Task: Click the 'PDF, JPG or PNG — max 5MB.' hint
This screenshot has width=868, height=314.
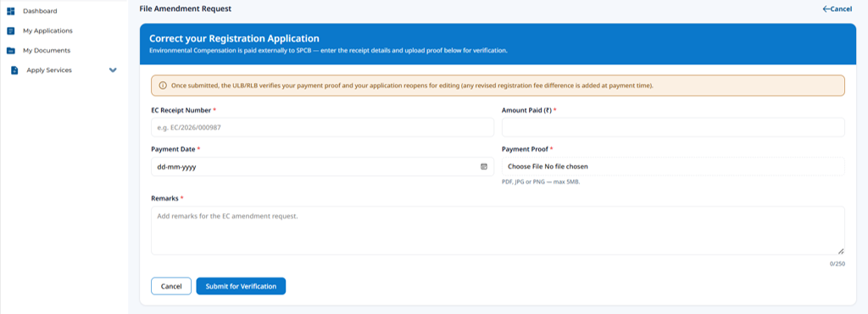Action: coord(541,182)
